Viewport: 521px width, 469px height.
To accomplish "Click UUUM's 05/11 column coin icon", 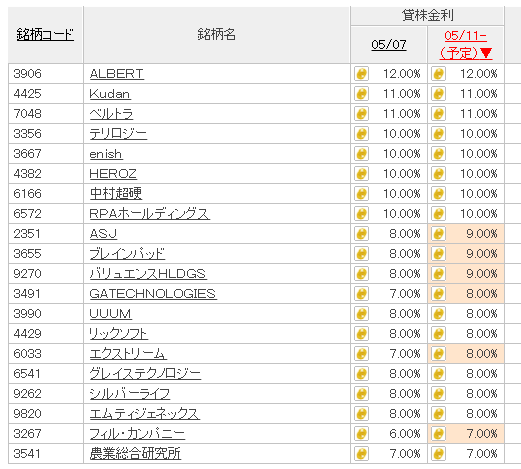I will coord(438,314).
